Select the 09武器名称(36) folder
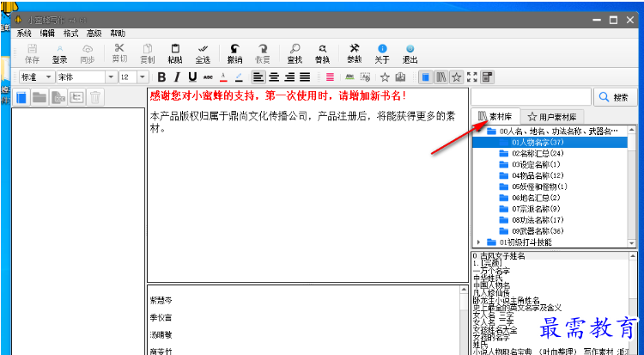The height and width of the screenshot is (355, 644). point(538,230)
